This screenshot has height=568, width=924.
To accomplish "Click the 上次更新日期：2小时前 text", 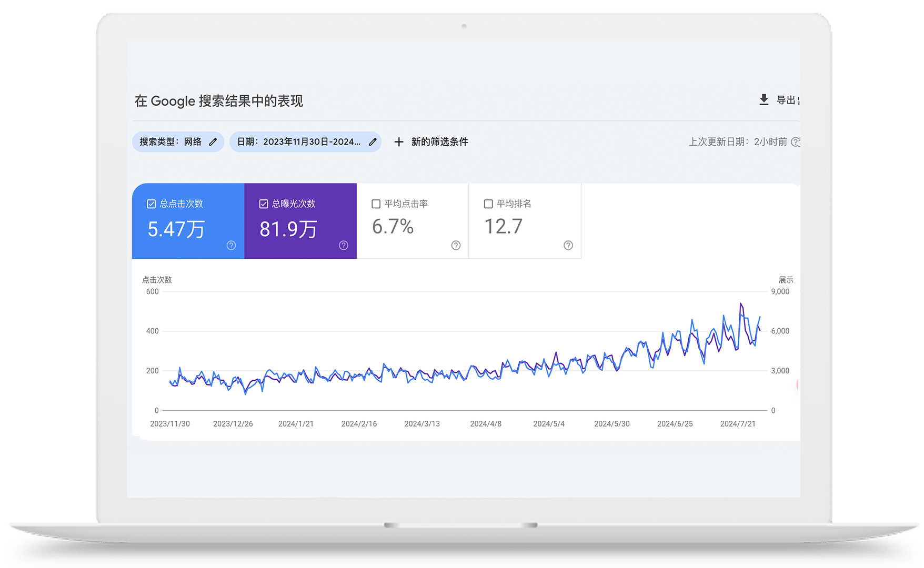I will coord(738,142).
